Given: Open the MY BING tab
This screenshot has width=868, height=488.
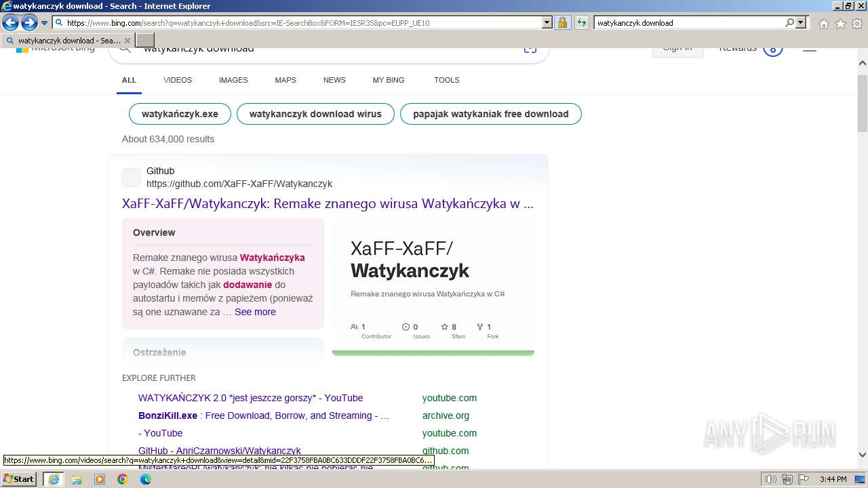Looking at the screenshot, I should [389, 80].
